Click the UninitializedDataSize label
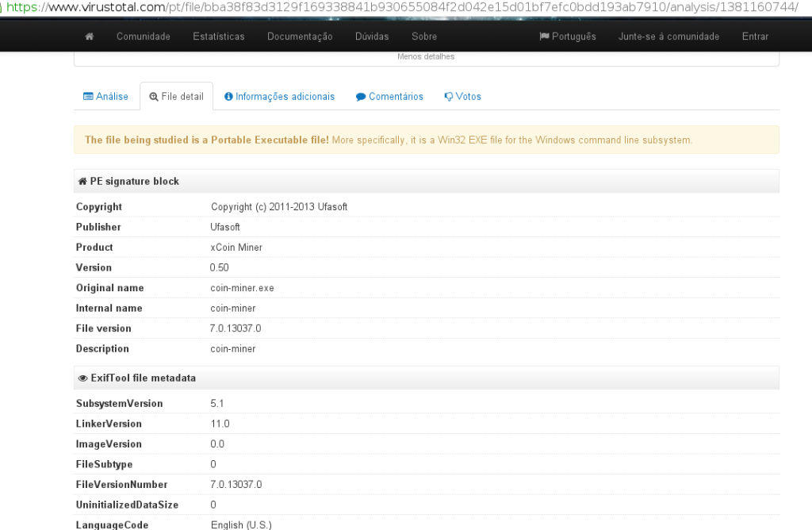 [x=127, y=505]
